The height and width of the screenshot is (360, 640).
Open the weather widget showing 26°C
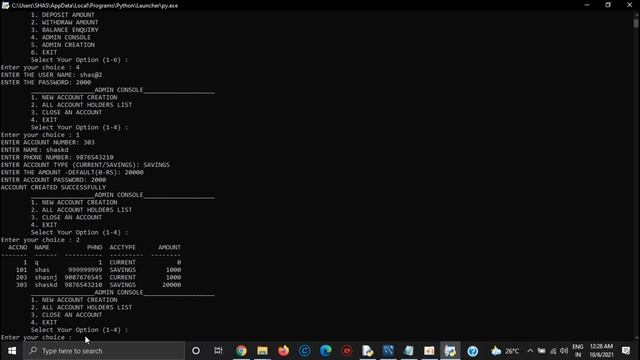click(x=505, y=351)
